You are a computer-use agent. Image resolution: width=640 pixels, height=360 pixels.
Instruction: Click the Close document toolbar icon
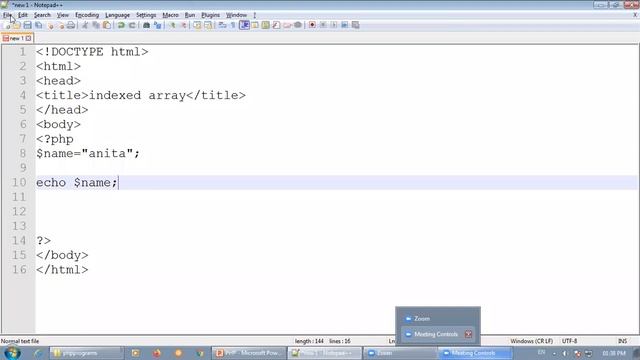tap(50, 25)
